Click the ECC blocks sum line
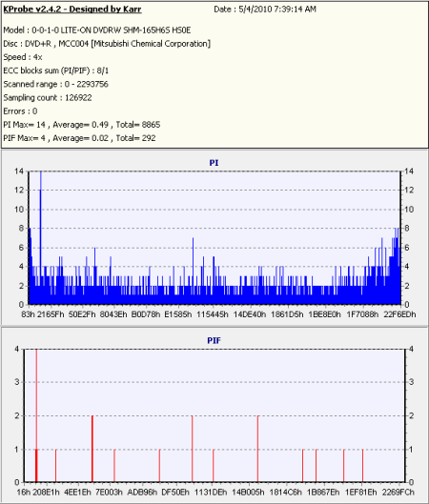This screenshot has width=429, height=504. [x=56, y=71]
